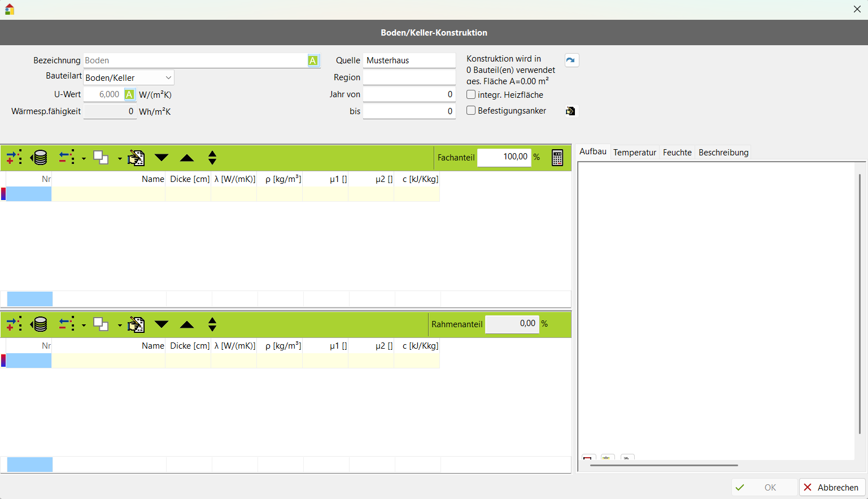Expand remove-layer arrow in the Fachanteil toolbar
868x499 pixels.
pyautogui.click(x=84, y=159)
